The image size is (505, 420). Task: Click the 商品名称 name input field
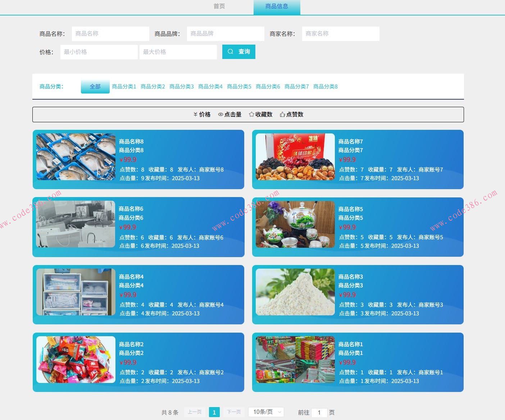(x=110, y=33)
